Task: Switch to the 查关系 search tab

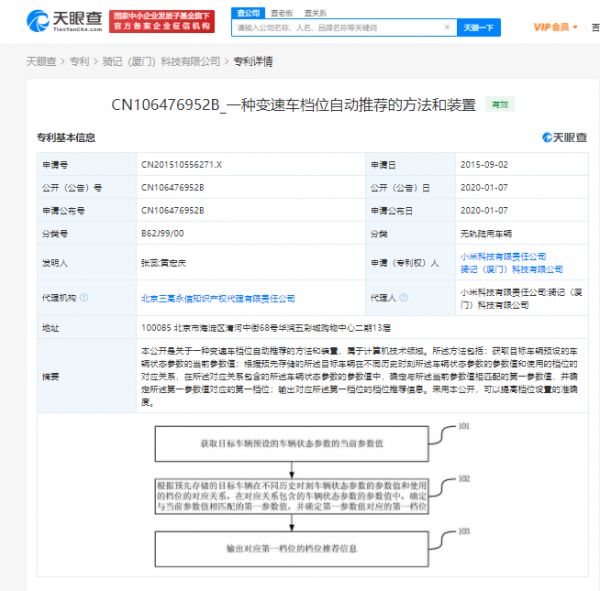Action: (x=313, y=14)
